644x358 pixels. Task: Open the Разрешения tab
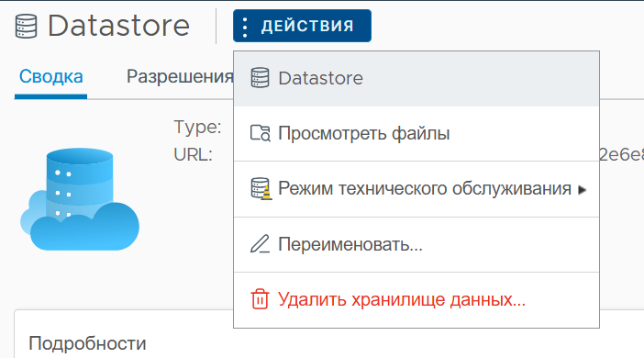click(x=180, y=77)
